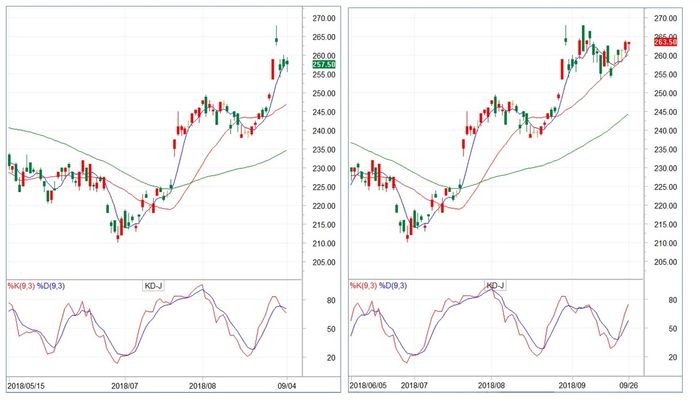Click the KD-J label in left chart
Screen dimensions: 700x401
[x=153, y=286]
